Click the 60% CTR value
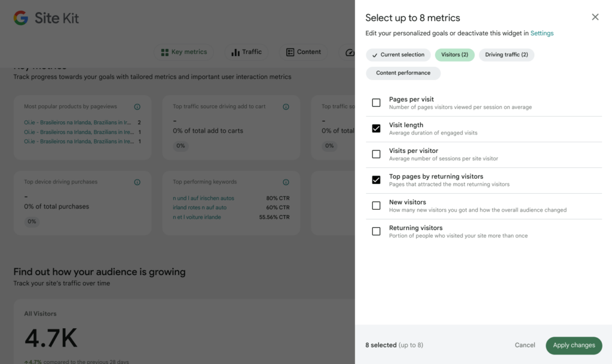The width and height of the screenshot is (612, 364). (278, 207)
